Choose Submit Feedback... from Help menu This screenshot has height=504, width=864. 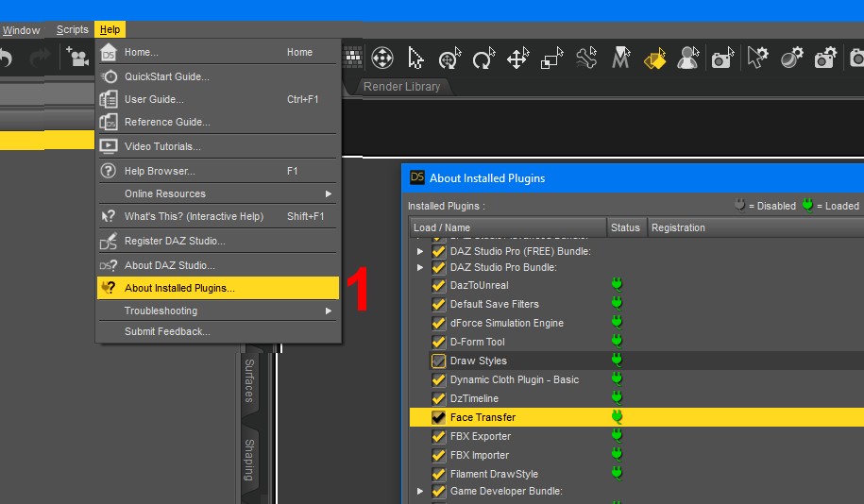(218, 331)
